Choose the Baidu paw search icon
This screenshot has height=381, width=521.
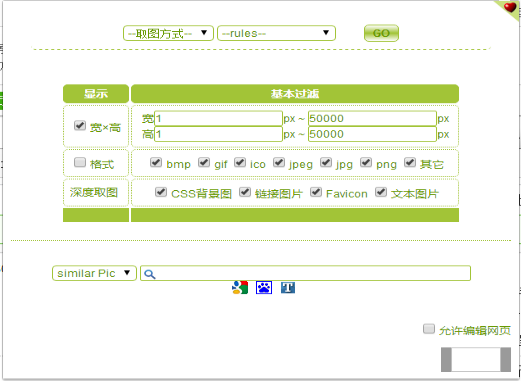(x=264, y=287)
